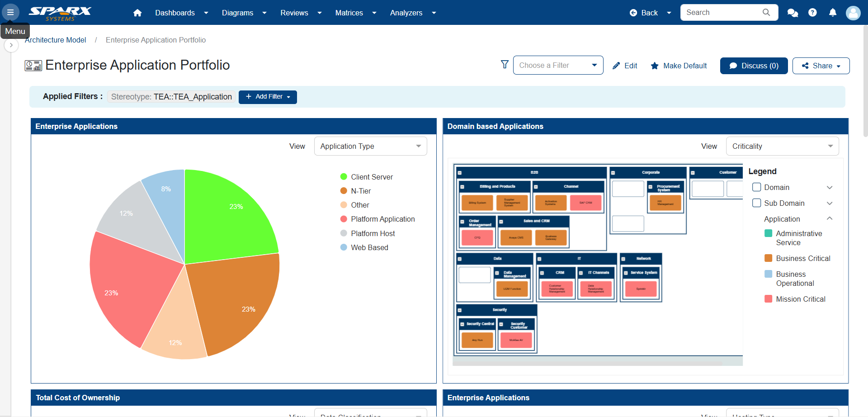Enable the Domain legend checkbox

(x=756, y=187)
